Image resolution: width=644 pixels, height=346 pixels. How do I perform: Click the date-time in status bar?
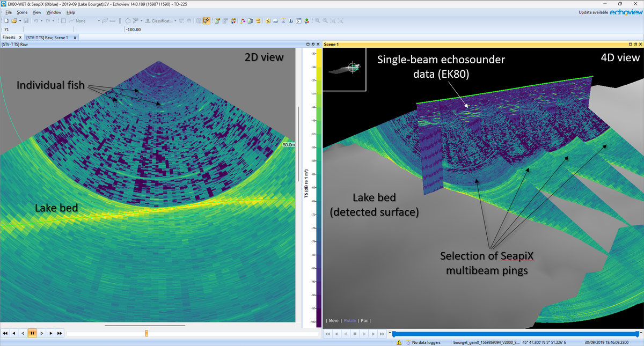607,342
